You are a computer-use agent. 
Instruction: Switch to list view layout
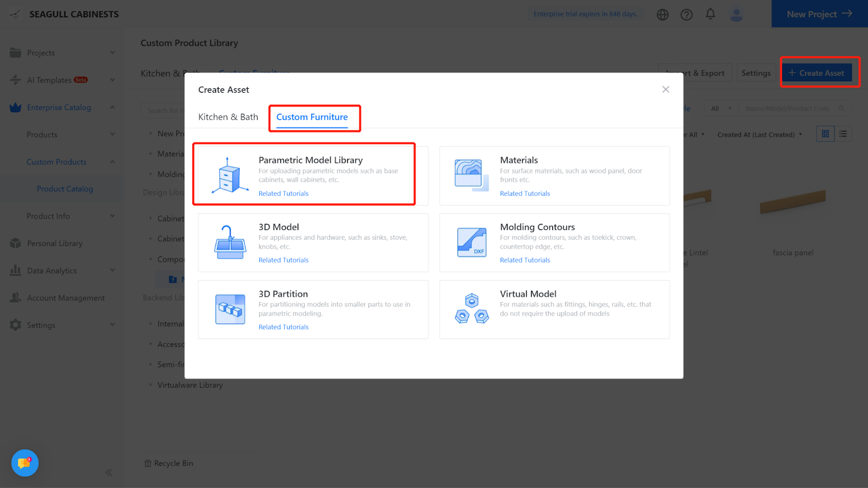tap(843, 134)
